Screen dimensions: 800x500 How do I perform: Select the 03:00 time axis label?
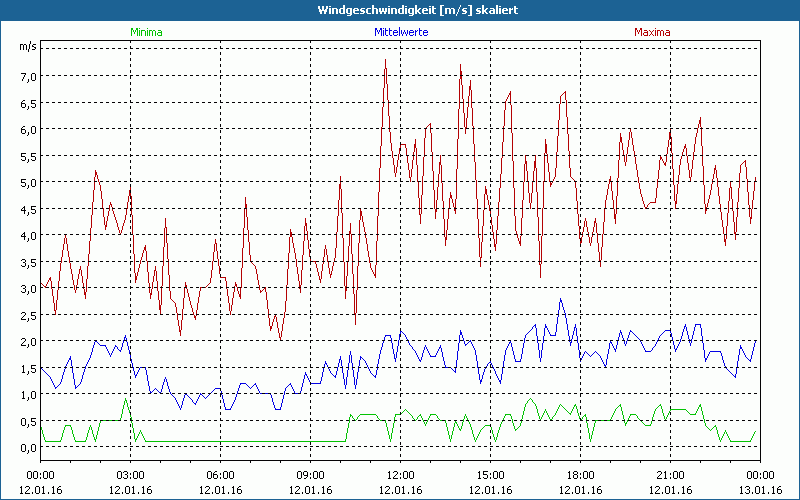pos(130,475)
